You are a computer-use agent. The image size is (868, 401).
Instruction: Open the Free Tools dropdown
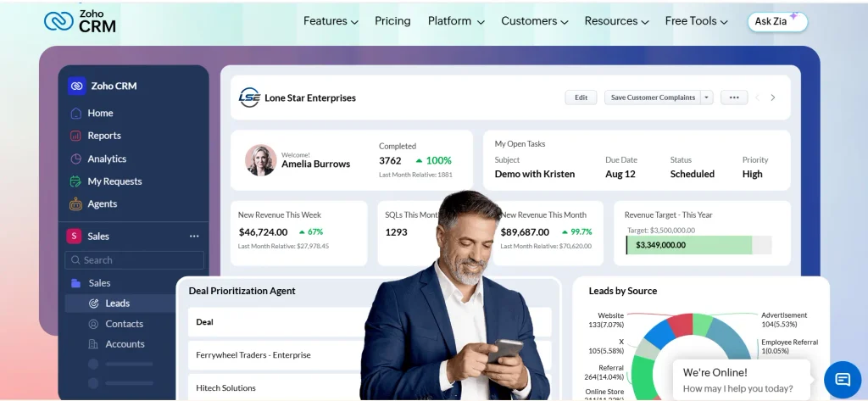point(696,21)
